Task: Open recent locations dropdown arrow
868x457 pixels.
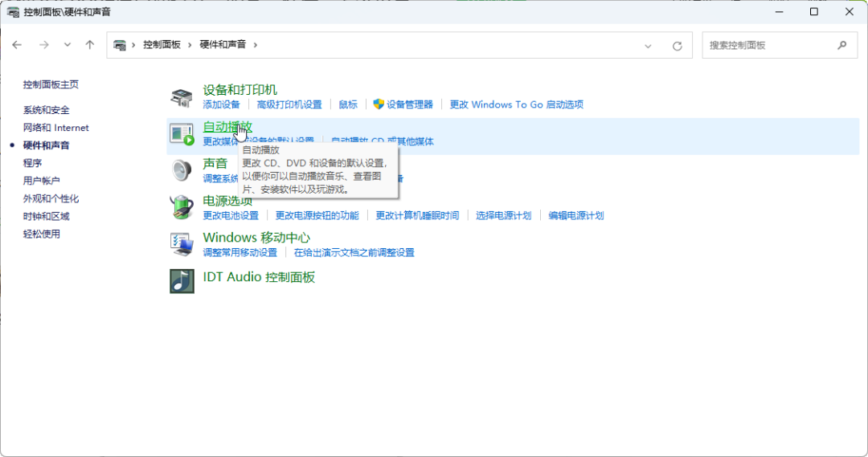Action: pyautogui.click(x=67, y=45)
